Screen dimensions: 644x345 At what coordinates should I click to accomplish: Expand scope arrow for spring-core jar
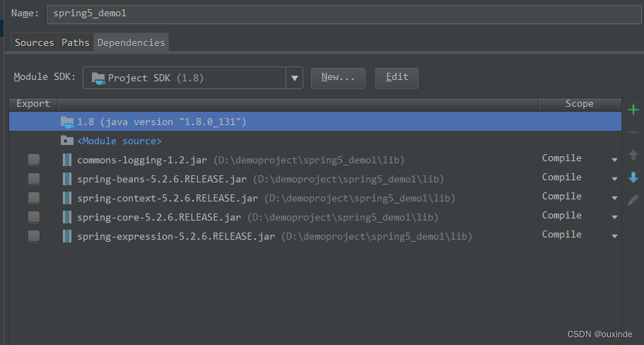614,217
